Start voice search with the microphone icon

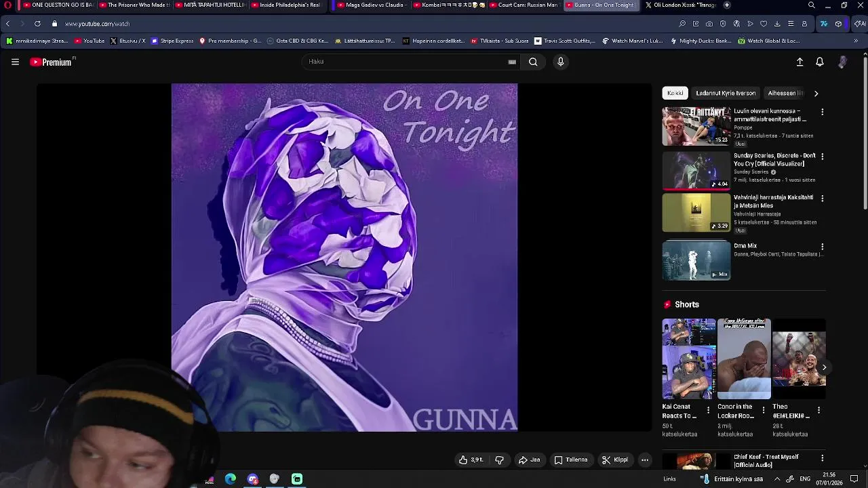[x=560, y=62]
